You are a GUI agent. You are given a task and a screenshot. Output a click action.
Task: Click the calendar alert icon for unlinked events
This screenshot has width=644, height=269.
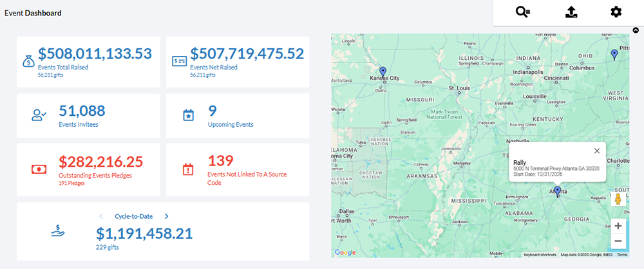pos(188,169)
